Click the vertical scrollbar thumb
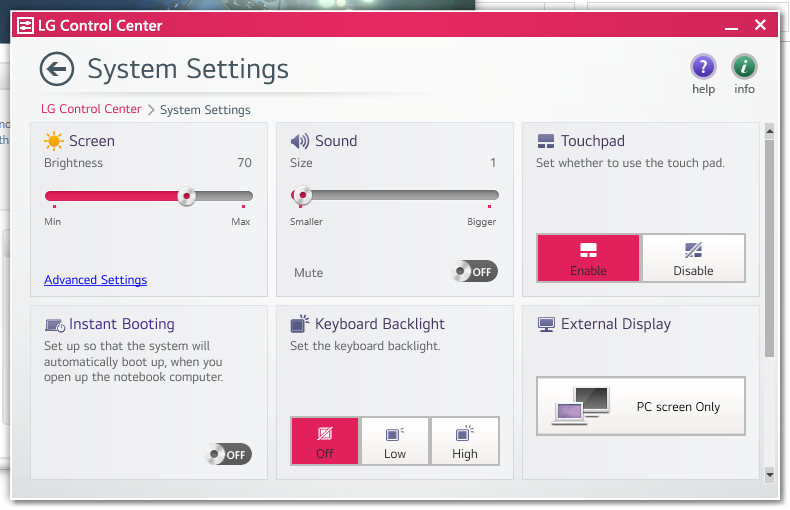The height and width of the screenshot is (510, 790). [x=769, y=248]
